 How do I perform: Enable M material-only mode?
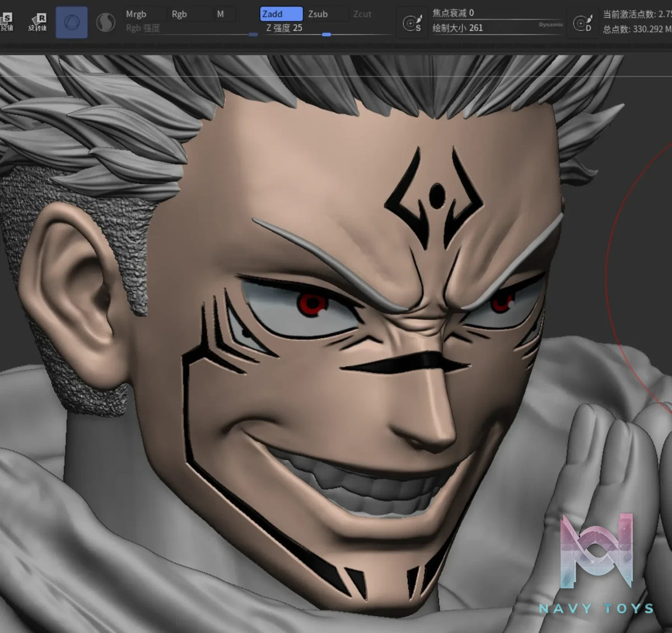[224, 14]
